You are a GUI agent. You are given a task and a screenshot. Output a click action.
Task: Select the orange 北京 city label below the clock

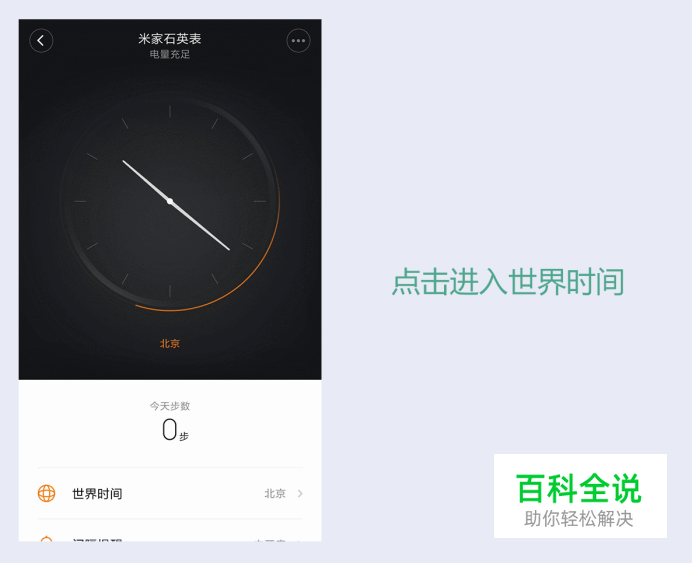[170, 343]
